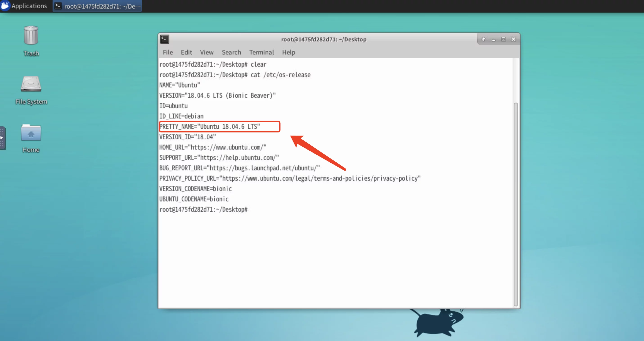Open the Help menu
This screenshot has width=644, height=341.
click(x=288, y=52)
